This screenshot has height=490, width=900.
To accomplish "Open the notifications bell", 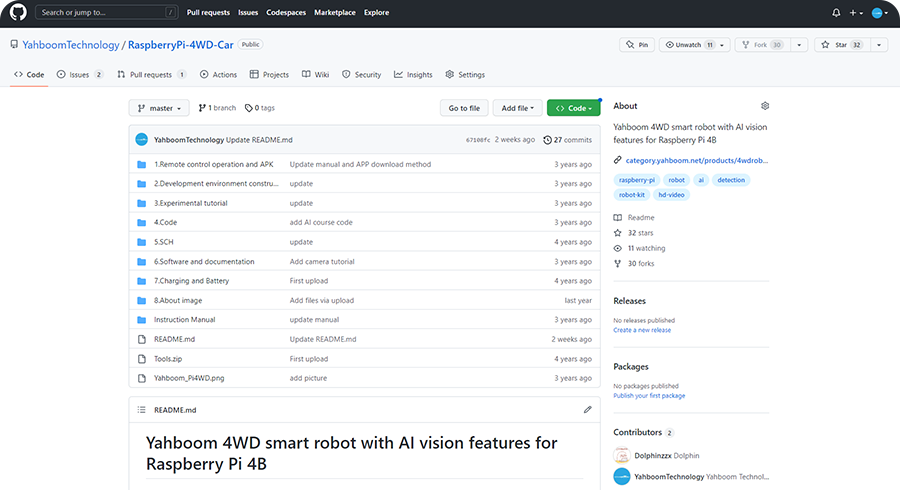I will pyautogui.click(x=836, y=13).
